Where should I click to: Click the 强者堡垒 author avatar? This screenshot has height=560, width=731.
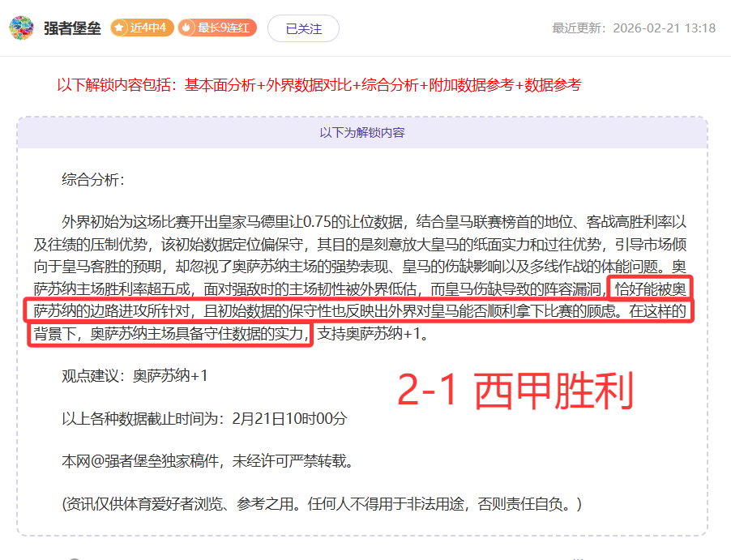pos(21,28)
